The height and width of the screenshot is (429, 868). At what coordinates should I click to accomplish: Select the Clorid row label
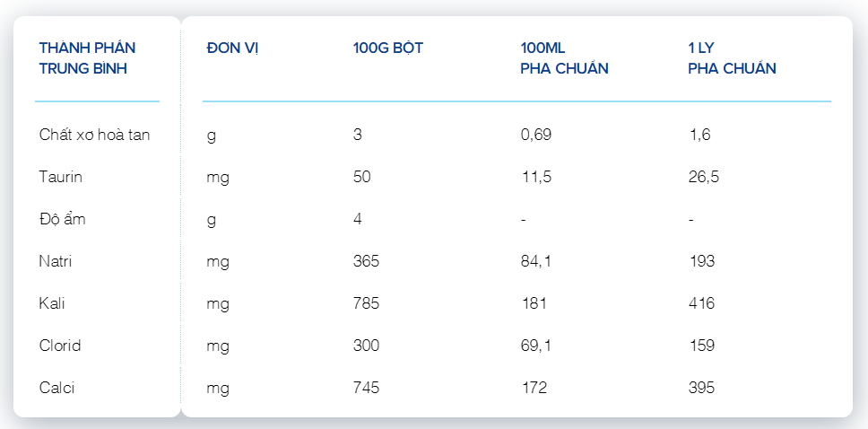click(x=60, y=346)
